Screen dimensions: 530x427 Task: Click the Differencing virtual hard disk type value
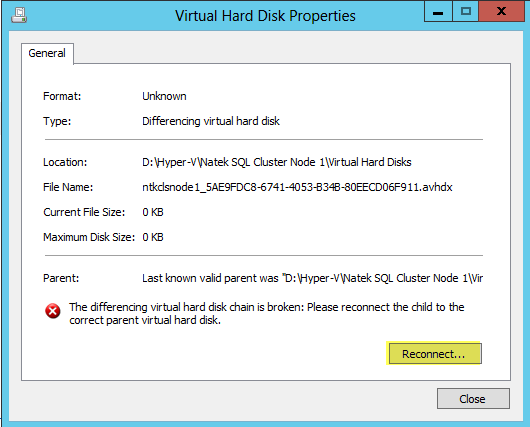point(211,121)
